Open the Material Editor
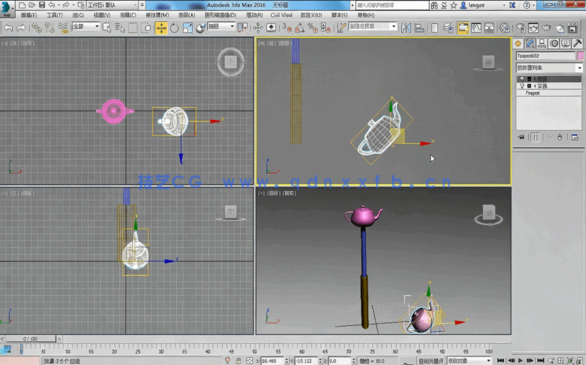 click(505, 28)
